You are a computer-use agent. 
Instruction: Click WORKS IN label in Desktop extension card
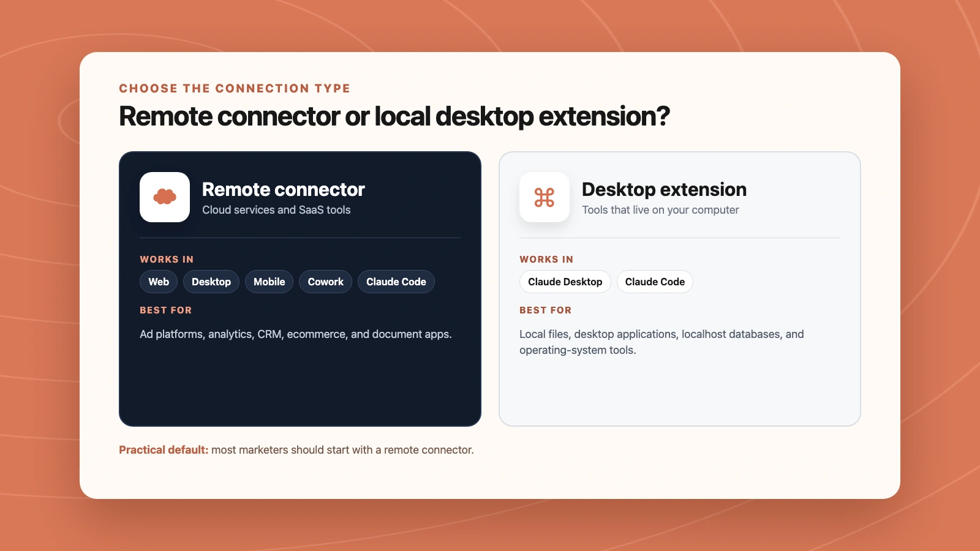[x=546, y=260]
